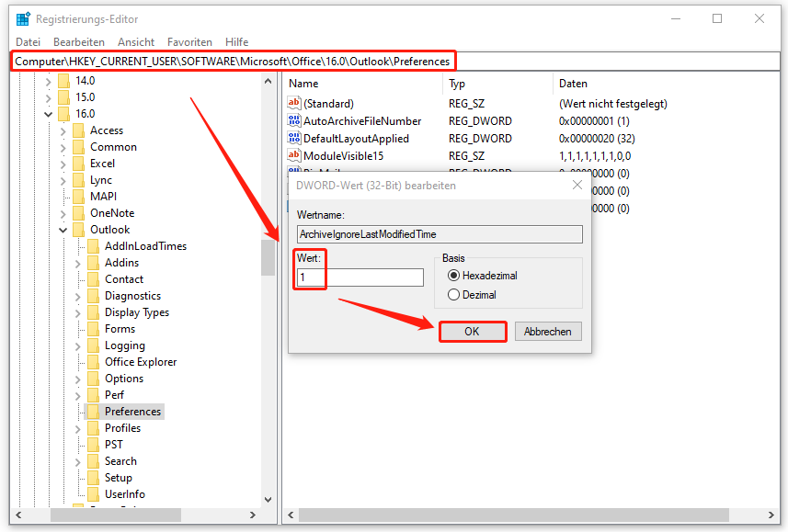Screen dimensions: 788x532
Task: Open the Datei menu
Action: pos(28,42)
